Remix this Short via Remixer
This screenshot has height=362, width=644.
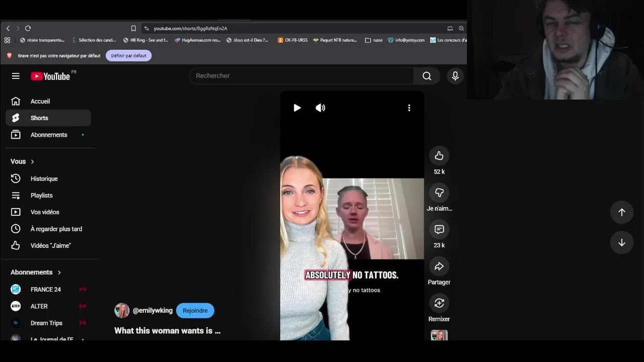click(439, 303)
